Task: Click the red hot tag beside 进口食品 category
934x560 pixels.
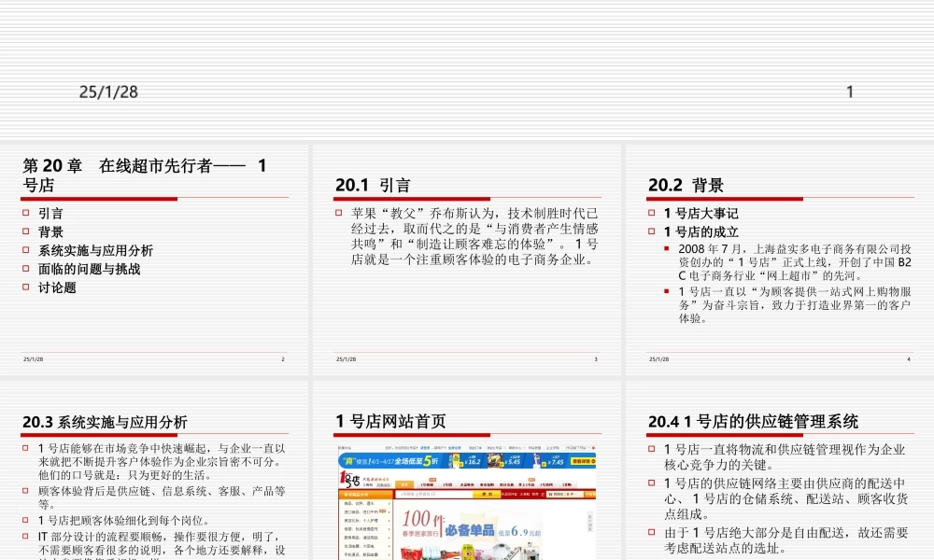Action: point(383,511)
